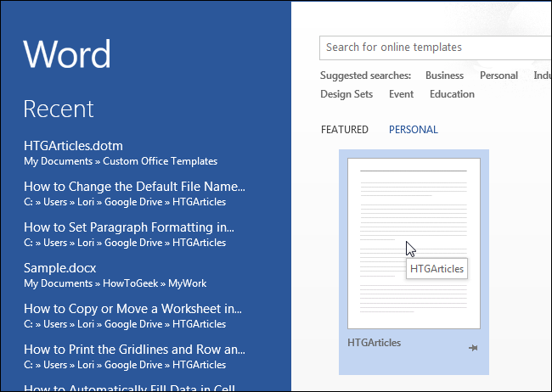Open recent document Sample.docx

coord(59,268)
